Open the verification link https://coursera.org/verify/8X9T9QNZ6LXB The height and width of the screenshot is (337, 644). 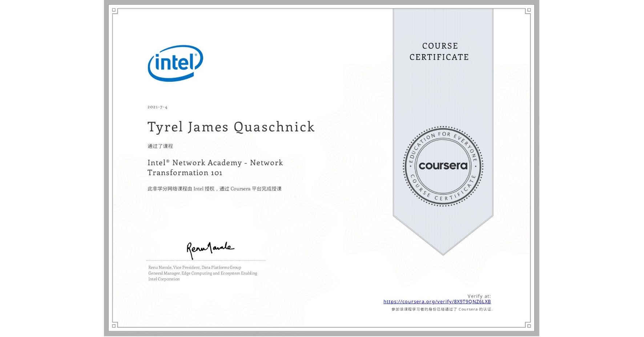(x=437, y=301)
